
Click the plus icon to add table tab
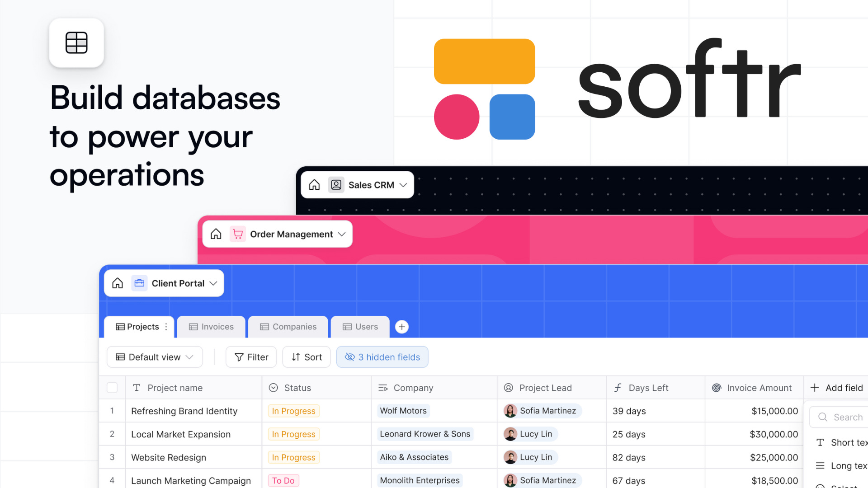coord(401,327)
